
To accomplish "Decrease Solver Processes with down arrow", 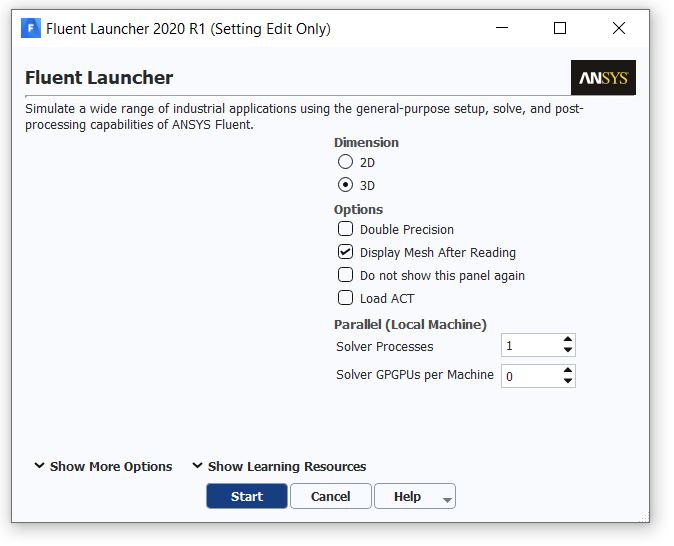I will click(567, 350).
